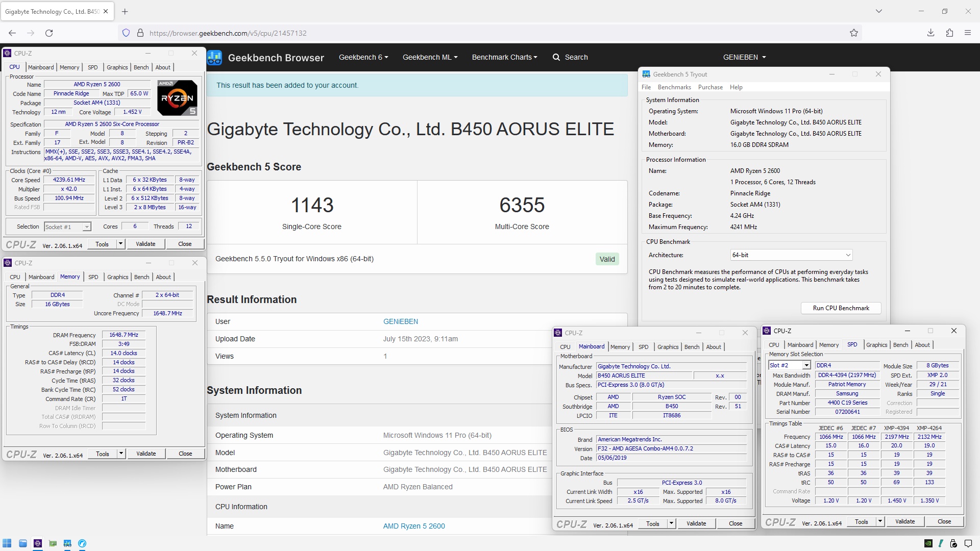Open the Slot #2 dropdown in SPD window
The height and width of the screenshot is (551, 980).
coord(790,365)
